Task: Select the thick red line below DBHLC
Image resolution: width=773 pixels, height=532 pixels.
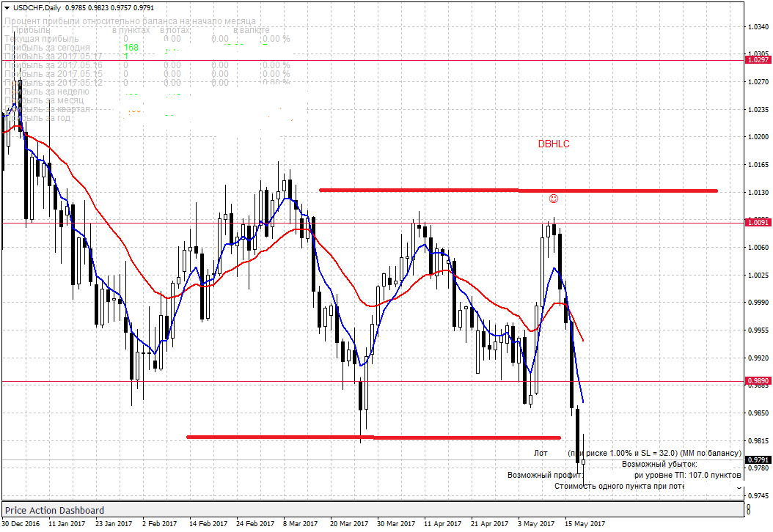Action: click(518, 190)
